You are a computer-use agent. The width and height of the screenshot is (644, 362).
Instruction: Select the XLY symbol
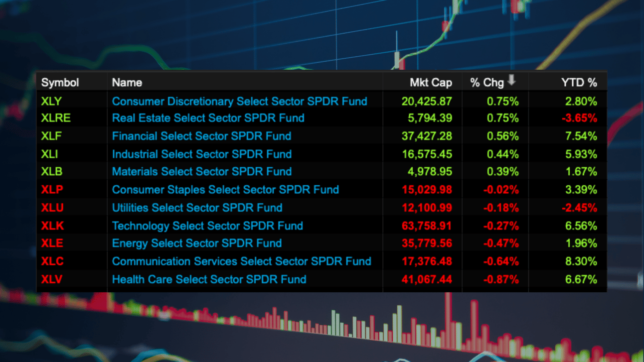51,101
